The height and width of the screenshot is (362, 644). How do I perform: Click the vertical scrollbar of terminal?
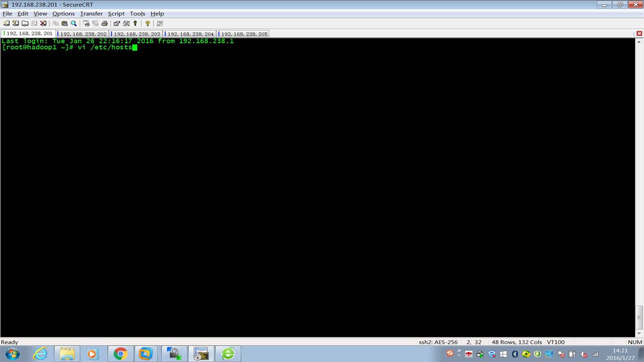(x=639, y=187)
